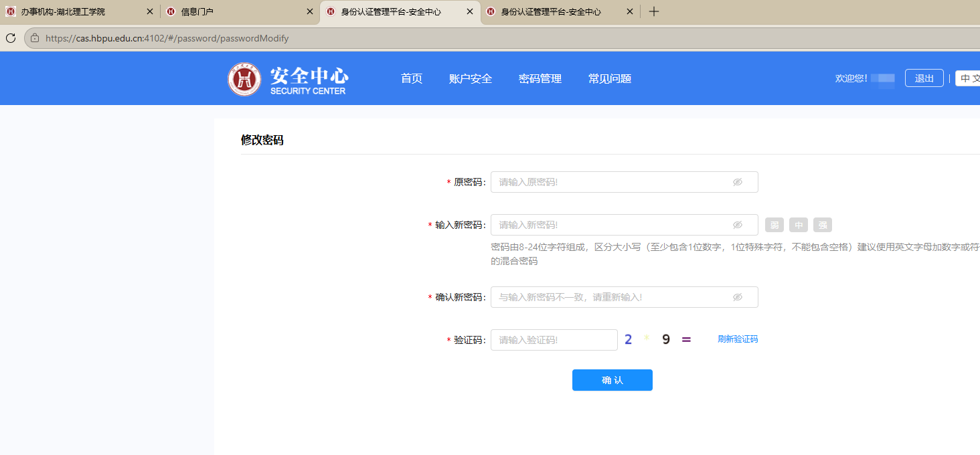This screenshot has width=980, height=455.
Task: Open the 密码管理 menu
Action: click(540, 78)
